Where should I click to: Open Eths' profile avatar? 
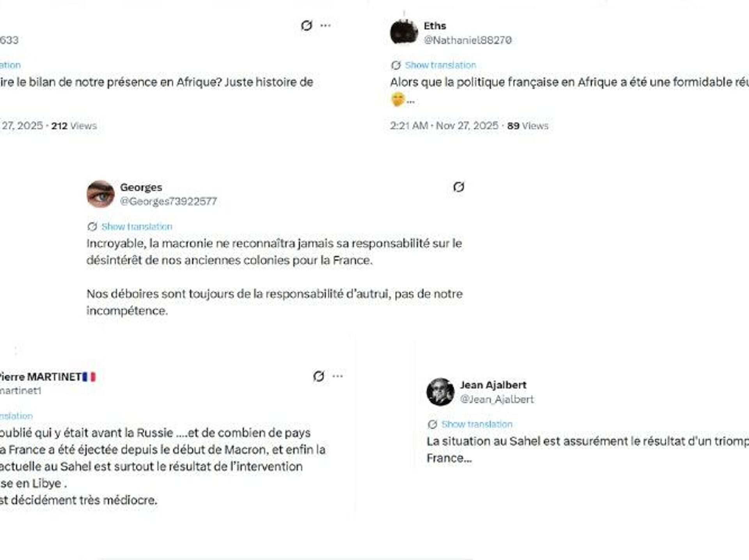pyautogui.click(x=404, y=32)
